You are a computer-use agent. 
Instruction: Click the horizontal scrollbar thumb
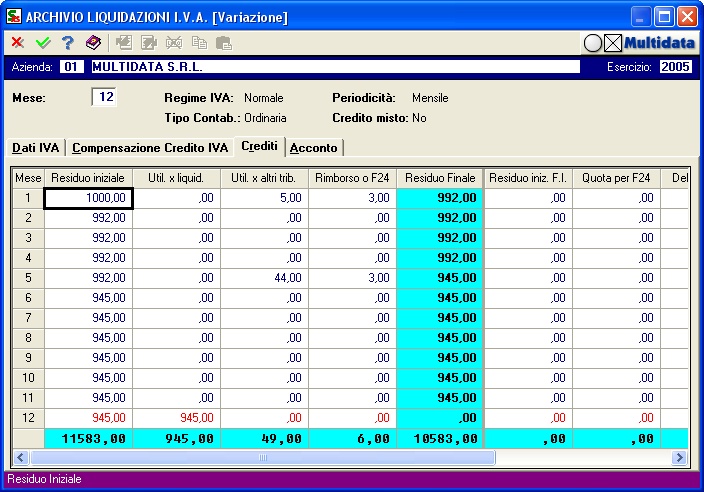point(263,457)
